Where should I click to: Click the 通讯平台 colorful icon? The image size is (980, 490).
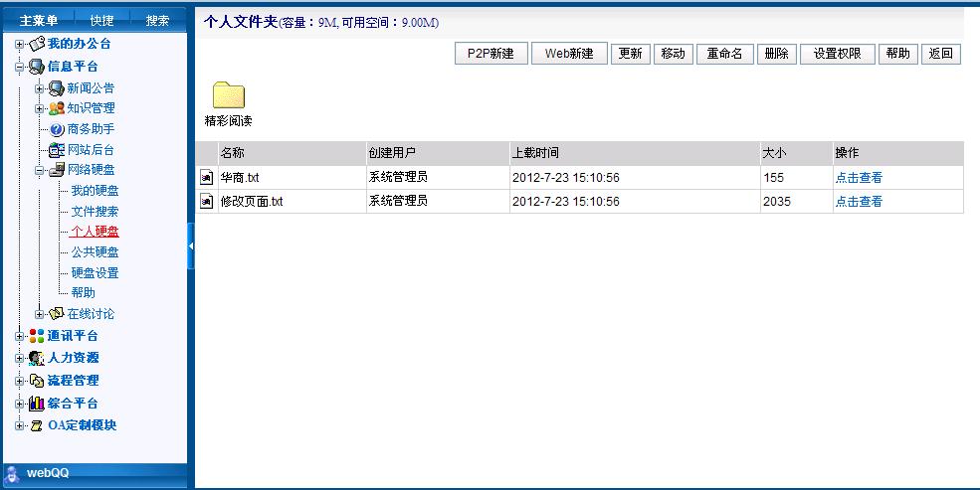click(x=37, y=336)
